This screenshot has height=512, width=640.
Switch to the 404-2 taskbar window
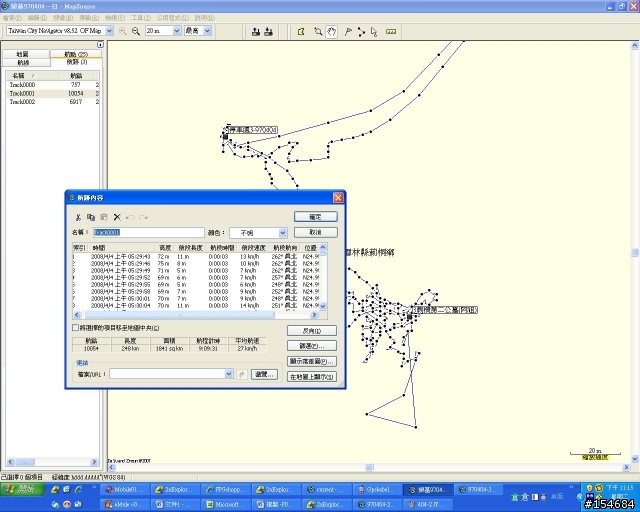[428, 504]
